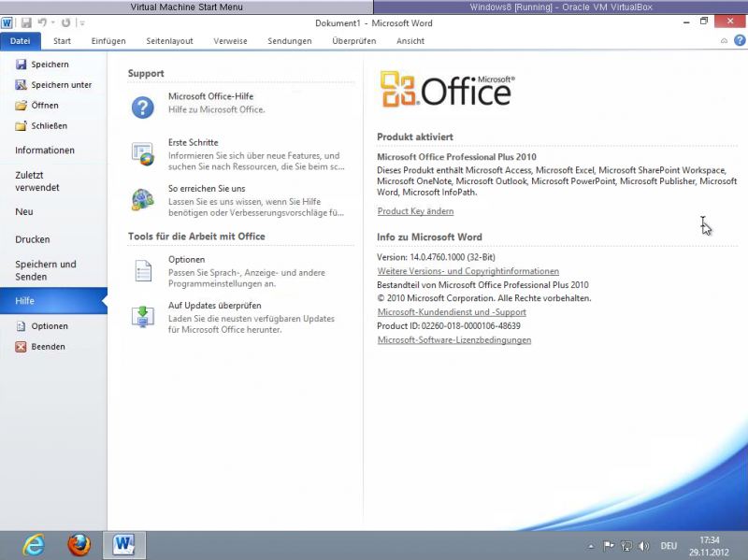Click Schließen in the sidebar
Image resolution: width=748 pixels, height=560 pixels.
(x=53, y=126)
